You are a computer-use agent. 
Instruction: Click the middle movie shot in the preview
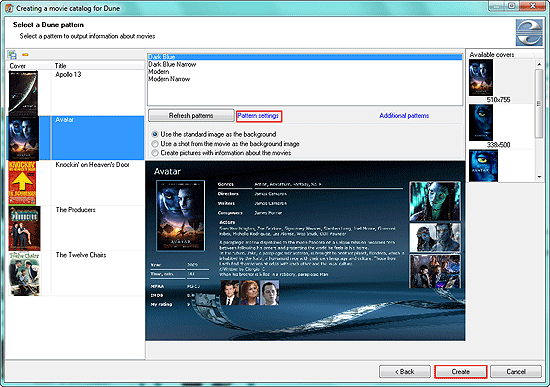pos(435,238)
